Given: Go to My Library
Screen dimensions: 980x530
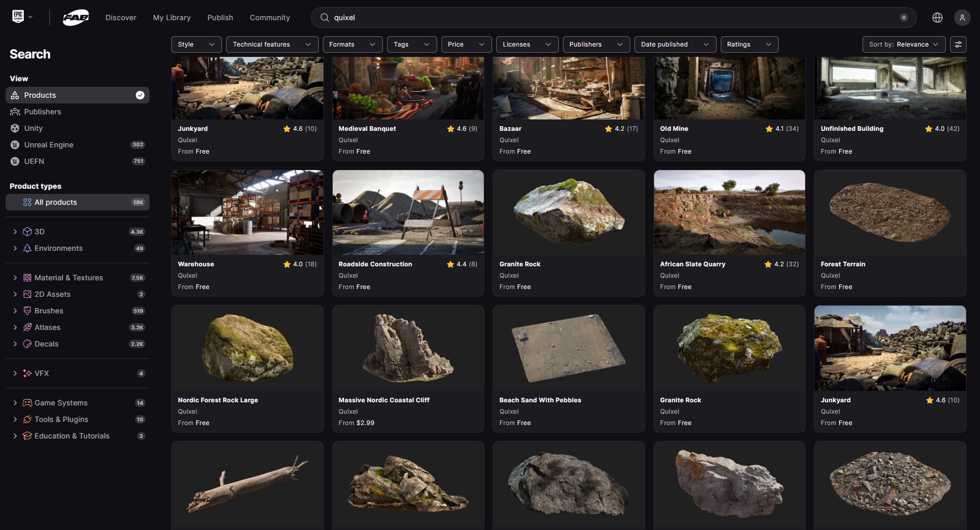Looking at the screenshot, I should pyautogui.click(x=172, y=18).
